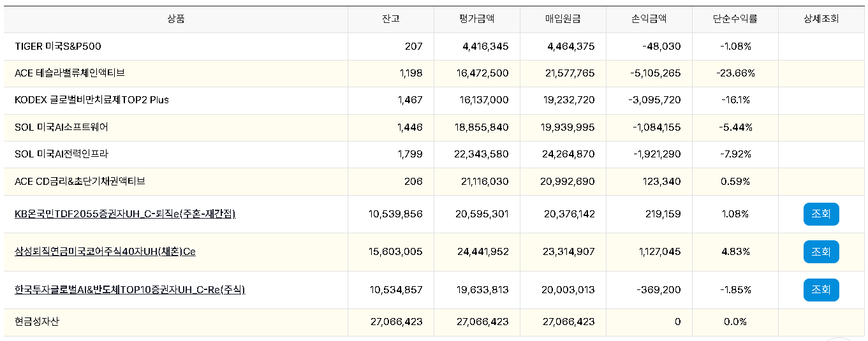Open 한국투자글로벌AI&반도체TOP10증권자UH_C-Re link
Screen dimensions: 868x341
coord(130,290)
